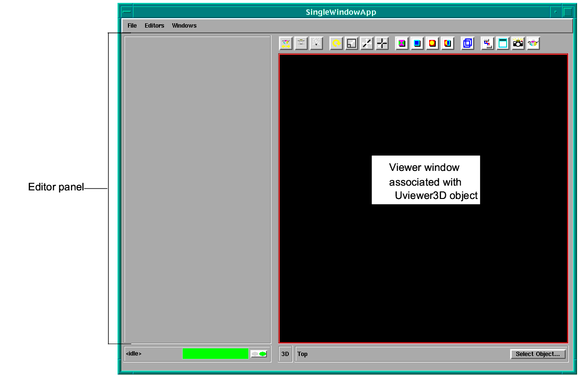
Task: Click the blue wireframe cube icon
Action: coord(468,44)
